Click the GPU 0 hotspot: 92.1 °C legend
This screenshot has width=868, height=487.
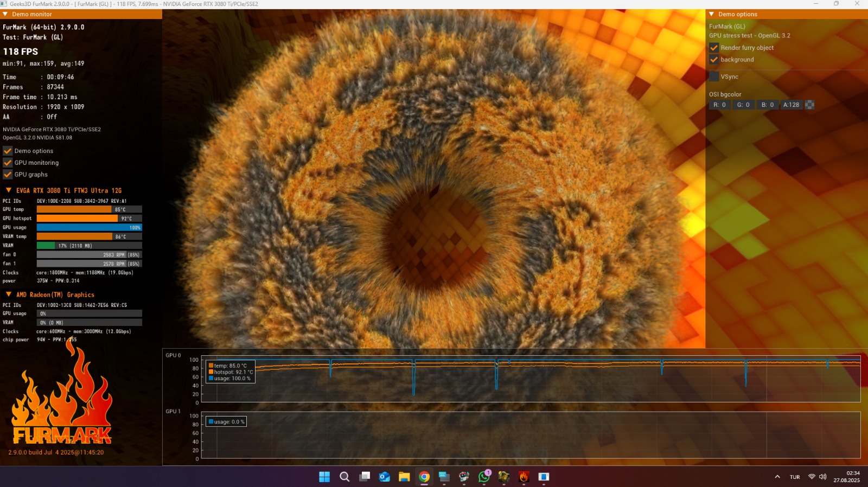click(231, 372)
